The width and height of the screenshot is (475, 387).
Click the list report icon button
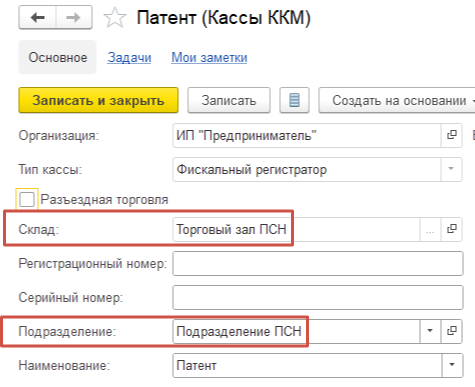tap(294, 100)
